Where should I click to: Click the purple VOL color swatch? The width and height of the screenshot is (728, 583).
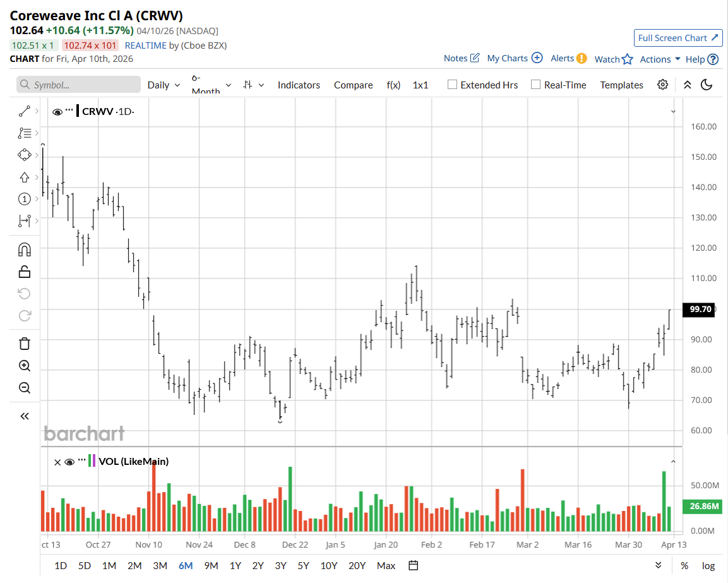click(x=95, y=461)
